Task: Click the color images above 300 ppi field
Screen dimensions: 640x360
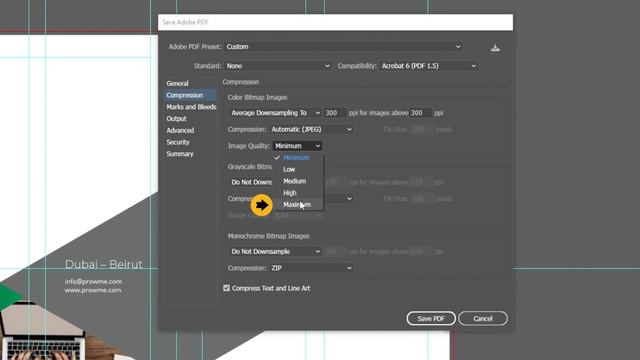Action: (x=420, y=113)
